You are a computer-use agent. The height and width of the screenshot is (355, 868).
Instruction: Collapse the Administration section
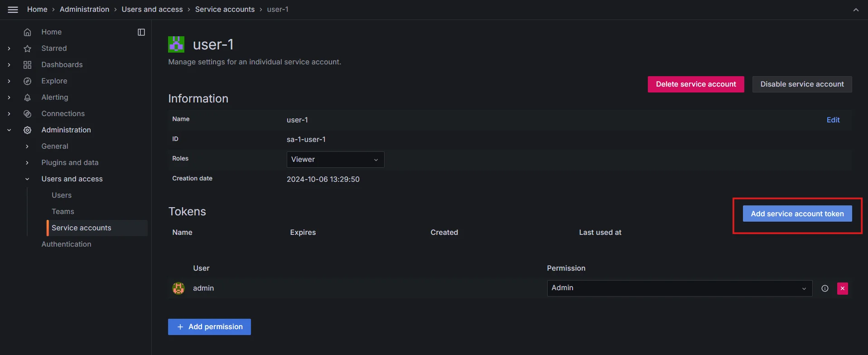point(9,130)
